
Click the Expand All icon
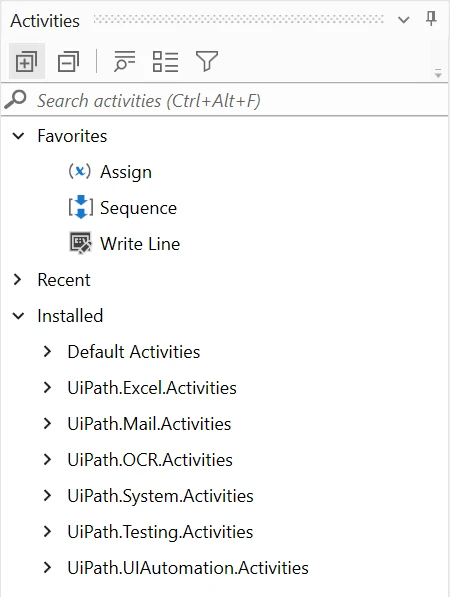(27, 61)
